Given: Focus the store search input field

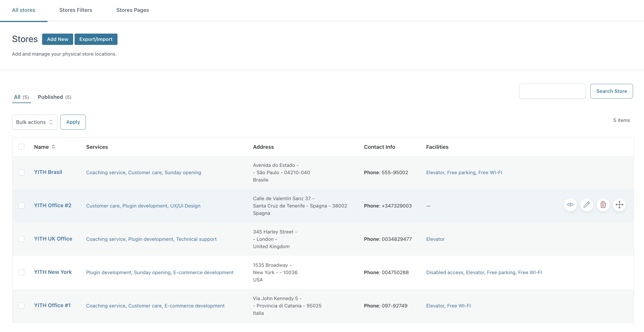Looking at the screenshot, I should click(x=552, y=91).
